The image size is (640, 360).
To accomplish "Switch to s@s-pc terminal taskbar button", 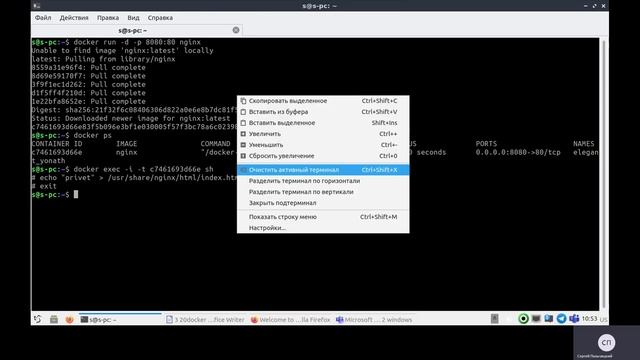I will (120, 320).
